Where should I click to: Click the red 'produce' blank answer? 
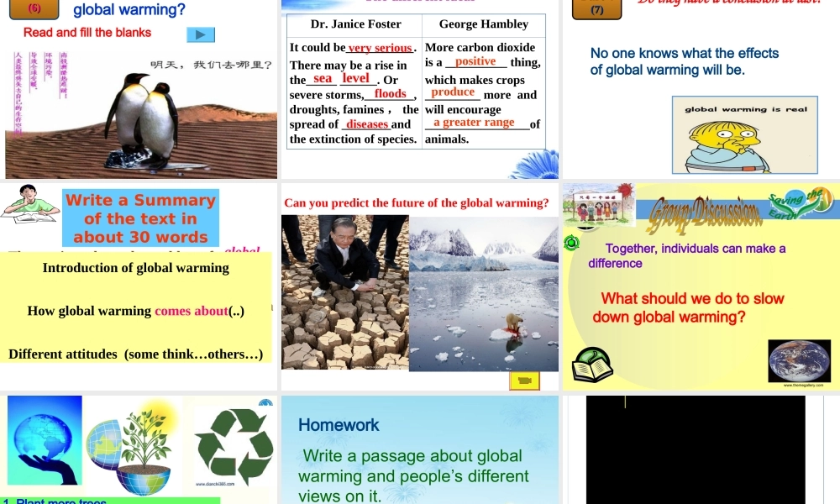(453, 92)
